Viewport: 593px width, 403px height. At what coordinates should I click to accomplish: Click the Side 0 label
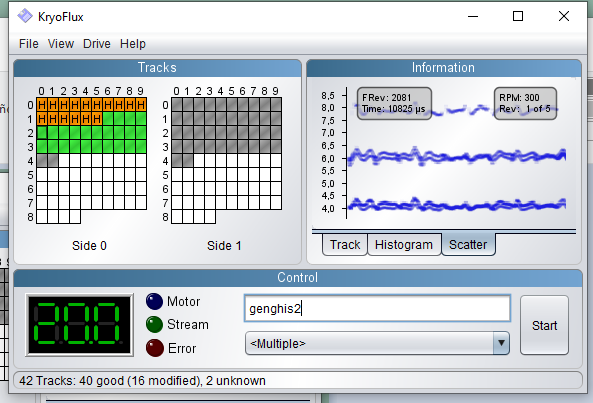click(89, 246)
